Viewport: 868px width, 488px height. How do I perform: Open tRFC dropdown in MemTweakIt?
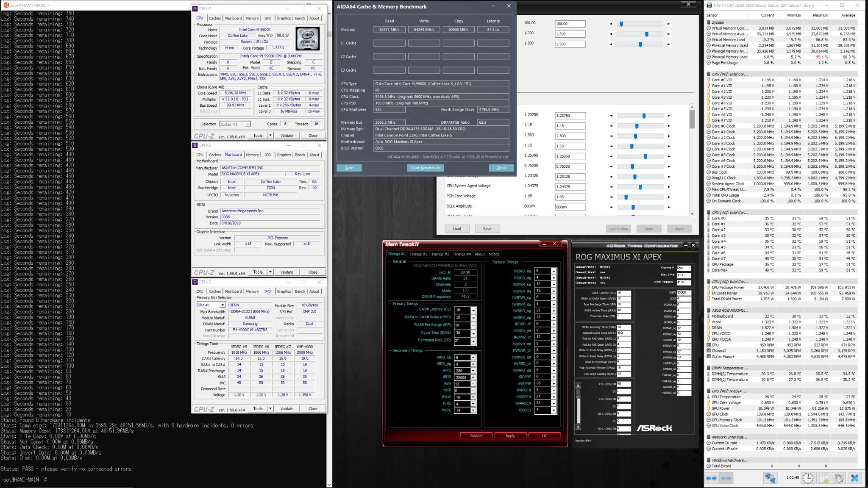pyautogui.click(x=473, y=371)
